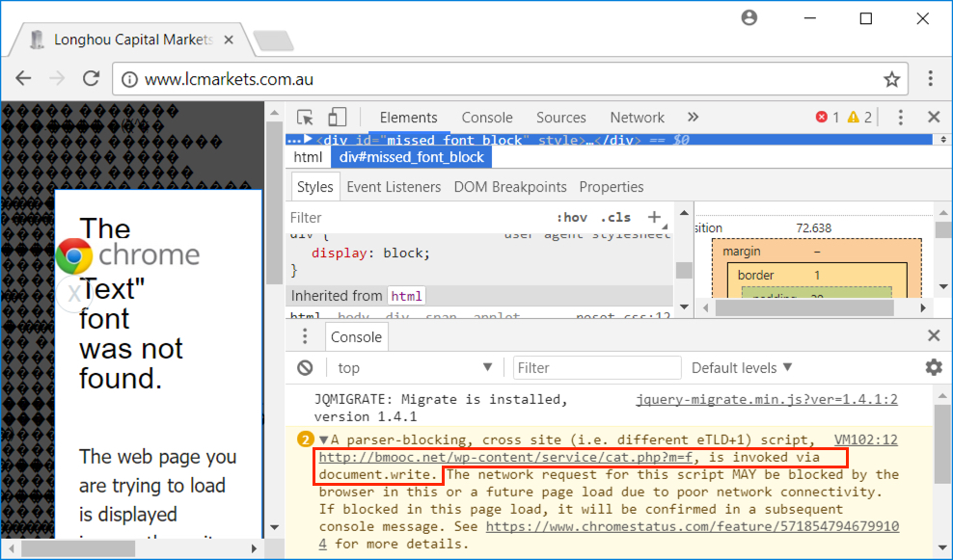Click the html breadcrumb
This screenshot has width=953, height=560.
tap(308, 157)
